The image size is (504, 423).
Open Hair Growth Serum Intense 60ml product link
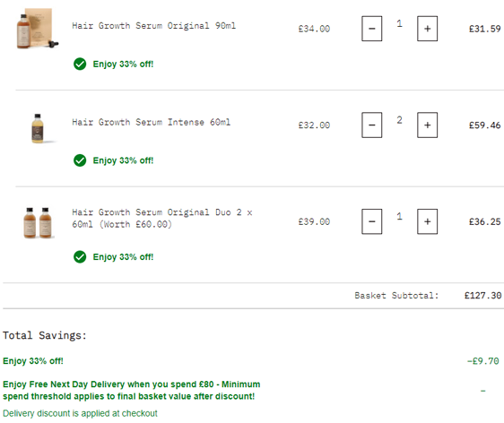tap(151, 122)
